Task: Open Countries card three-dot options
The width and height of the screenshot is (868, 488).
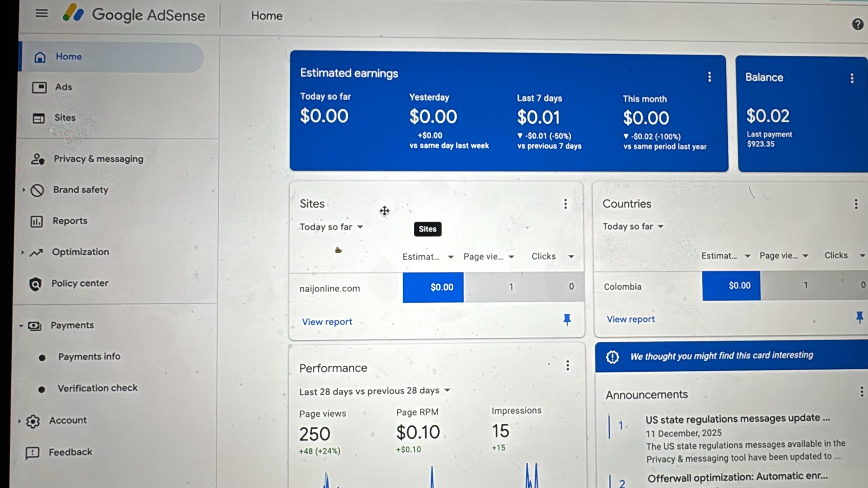Action: click(856, 204)
